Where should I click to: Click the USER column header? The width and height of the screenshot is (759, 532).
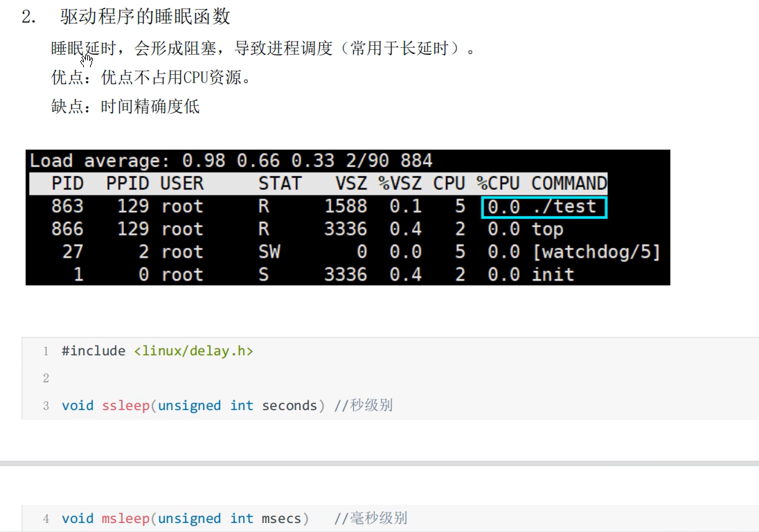pyautogui.click(x=182, y=184)
